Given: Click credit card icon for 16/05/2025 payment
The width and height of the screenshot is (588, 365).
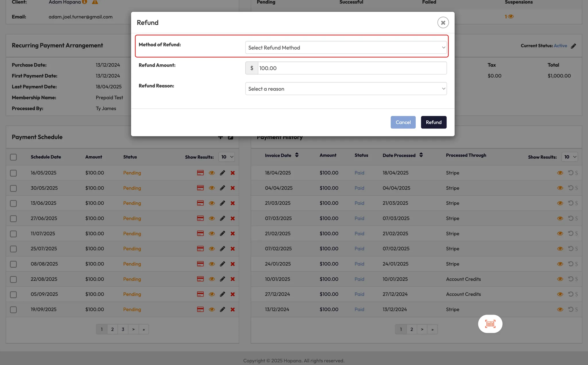Looking at the screenshot, I should tap(200, 173).
